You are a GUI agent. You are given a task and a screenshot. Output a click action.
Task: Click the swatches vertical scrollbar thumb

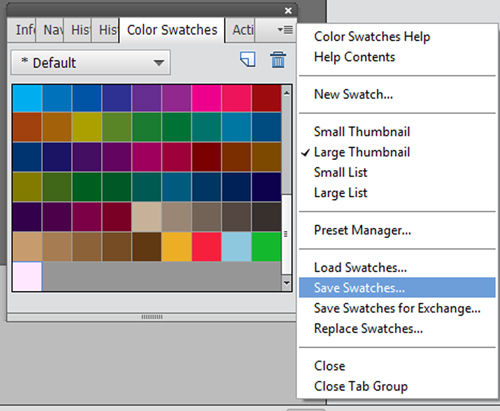click(287, 234)
